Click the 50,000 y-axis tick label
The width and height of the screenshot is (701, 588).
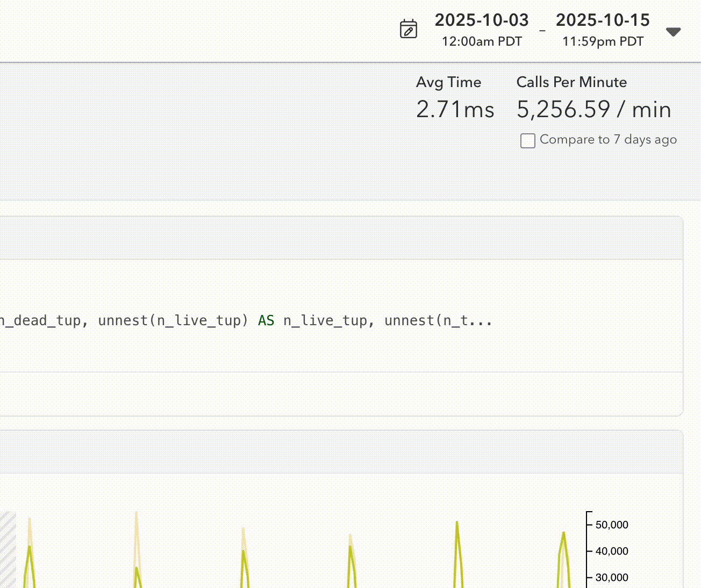pos(611,525)
